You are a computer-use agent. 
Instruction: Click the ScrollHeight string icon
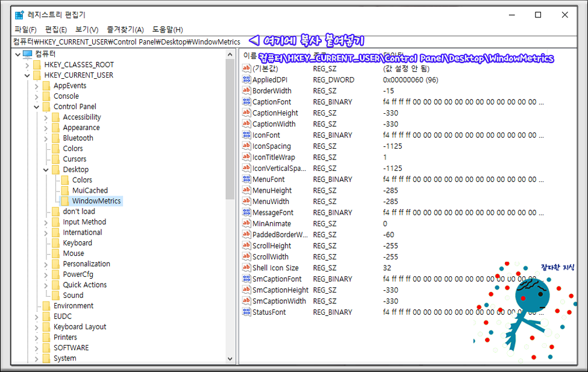point(246,246)
